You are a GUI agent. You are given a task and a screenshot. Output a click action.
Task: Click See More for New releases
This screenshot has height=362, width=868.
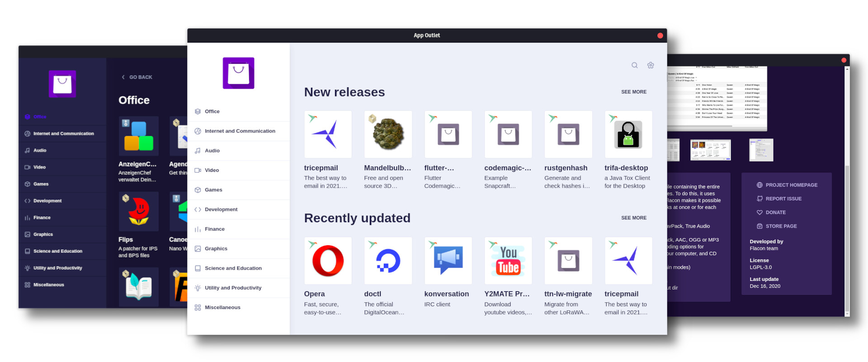coord(634,92)
